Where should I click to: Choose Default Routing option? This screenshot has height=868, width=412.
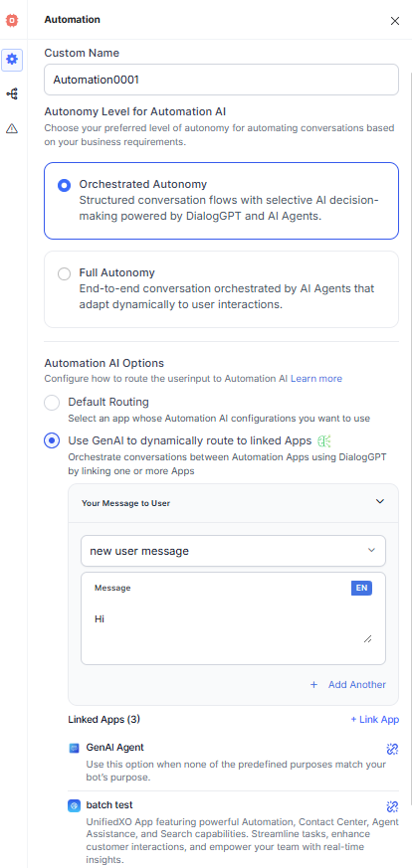point(52,403)
